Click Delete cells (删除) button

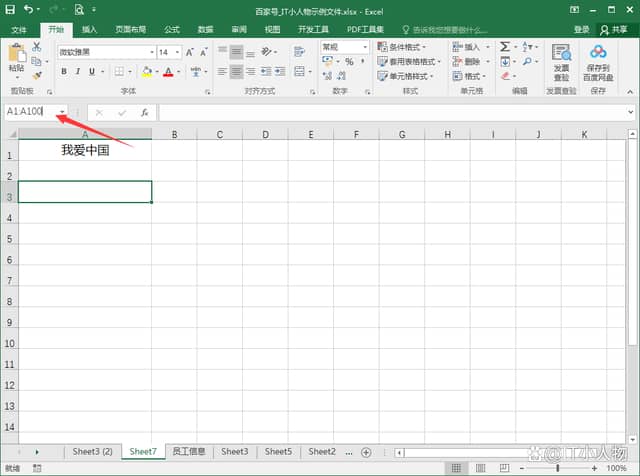click(x=471, y=62)
